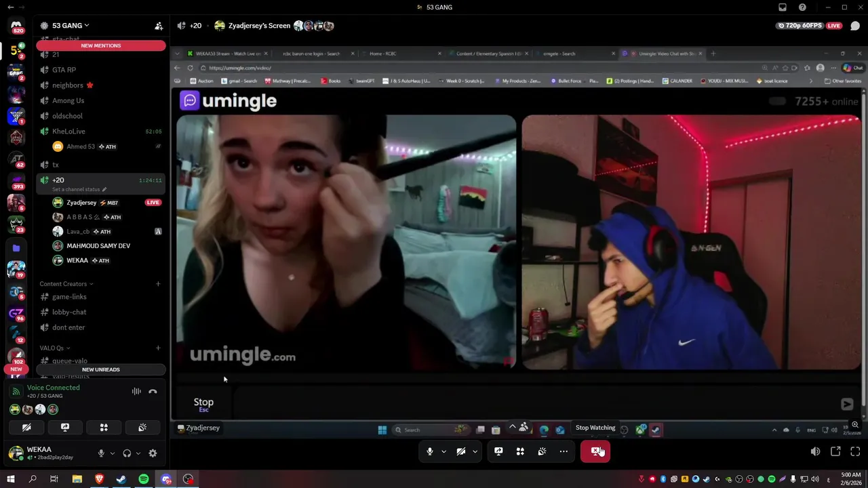Toggle camera in stream controls bar

[461, 451]
